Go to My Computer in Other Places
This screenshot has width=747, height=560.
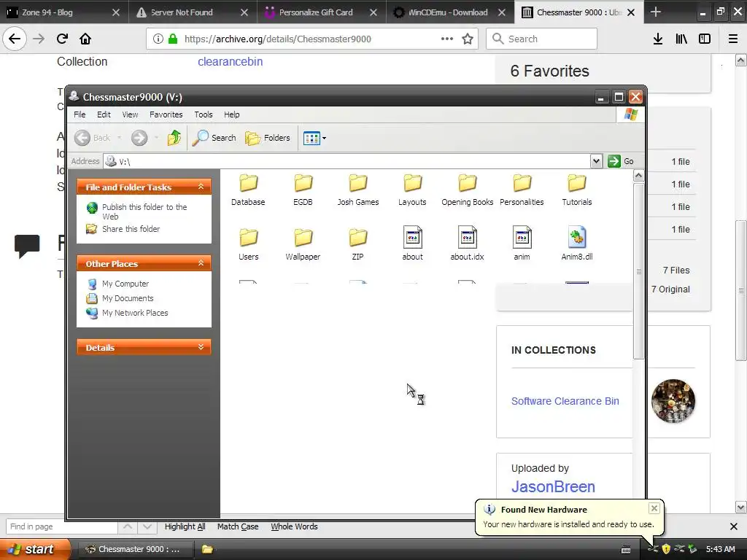point(125,284)
